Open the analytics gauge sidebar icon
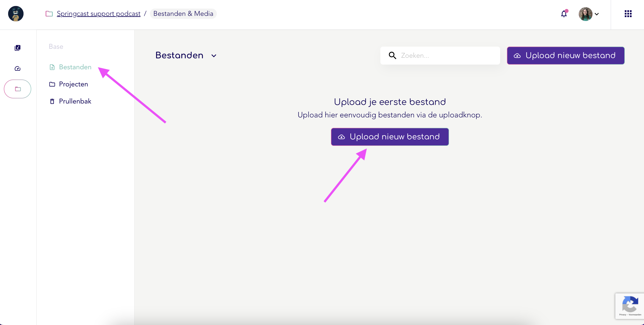 18,68
